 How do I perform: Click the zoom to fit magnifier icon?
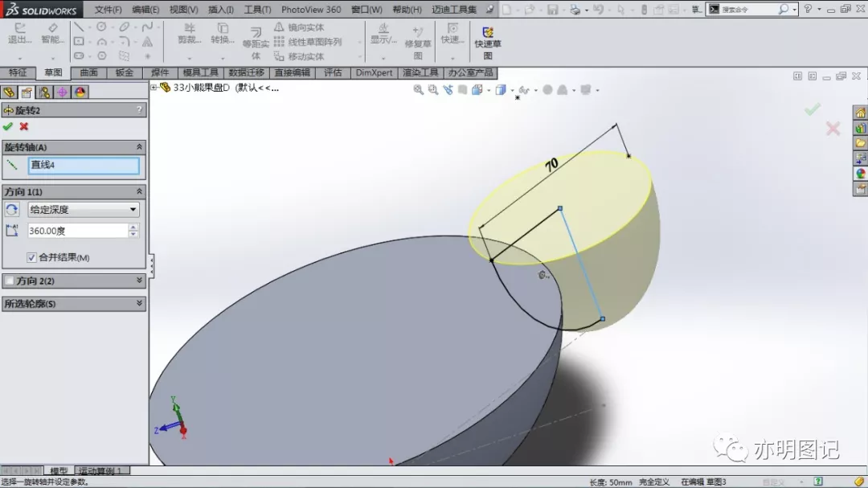point(419,90)
